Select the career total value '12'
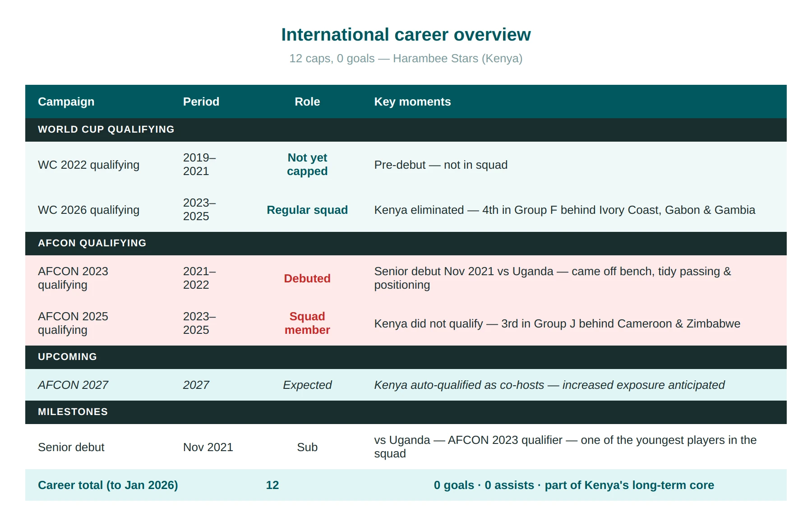The width and height of the screenshot is (812, 526). (272, 485)
